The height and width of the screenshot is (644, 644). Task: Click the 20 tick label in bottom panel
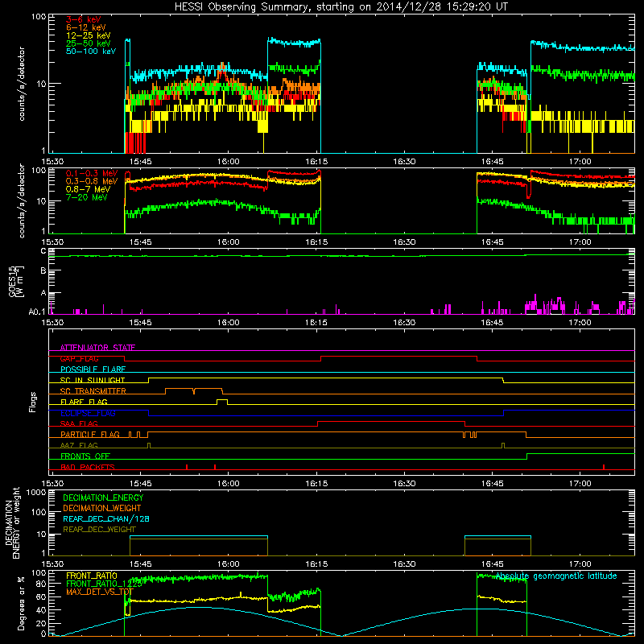coord(41,623)
